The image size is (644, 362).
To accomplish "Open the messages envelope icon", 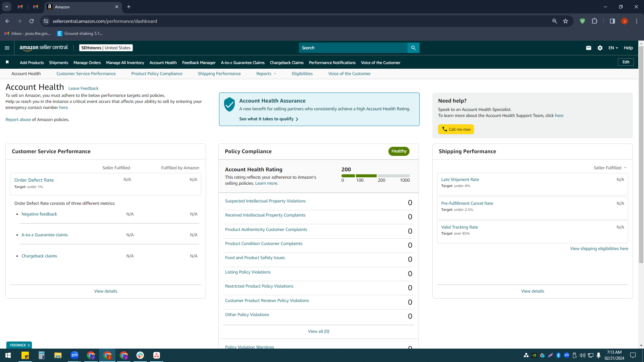I will (588, 48).
